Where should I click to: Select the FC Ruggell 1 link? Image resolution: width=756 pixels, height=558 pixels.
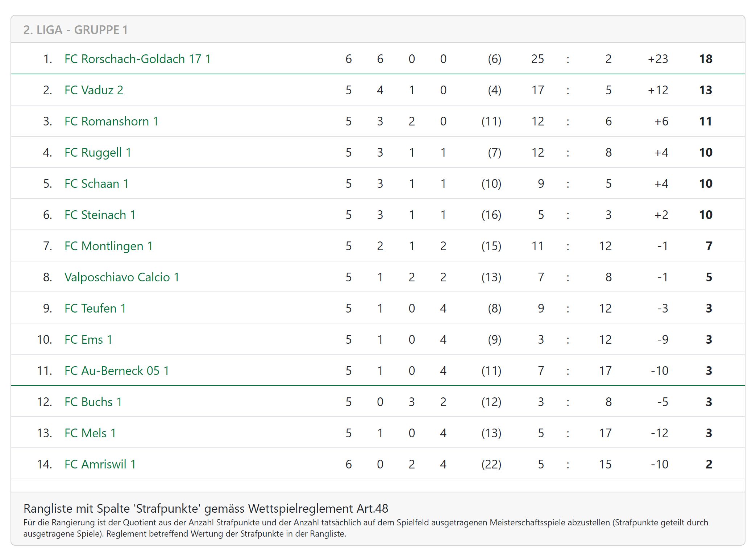pos(97,152)
